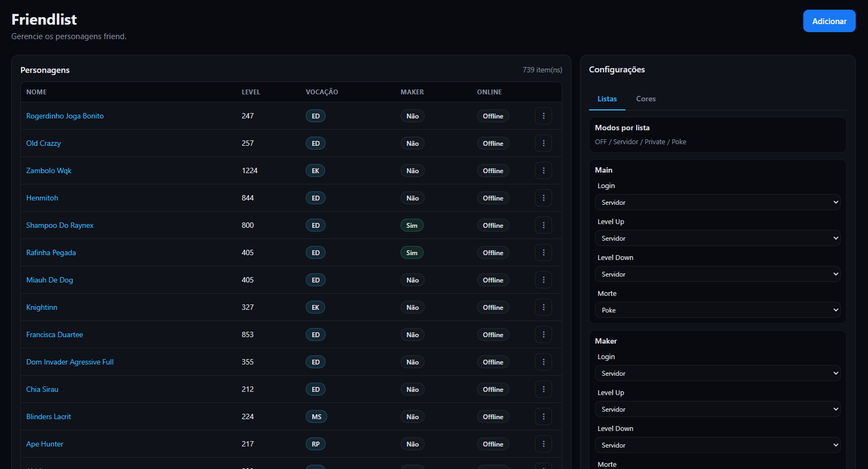Click the VOCAÇÃO column header
Screen dimensions: 868x469
[x=322, y=92]
